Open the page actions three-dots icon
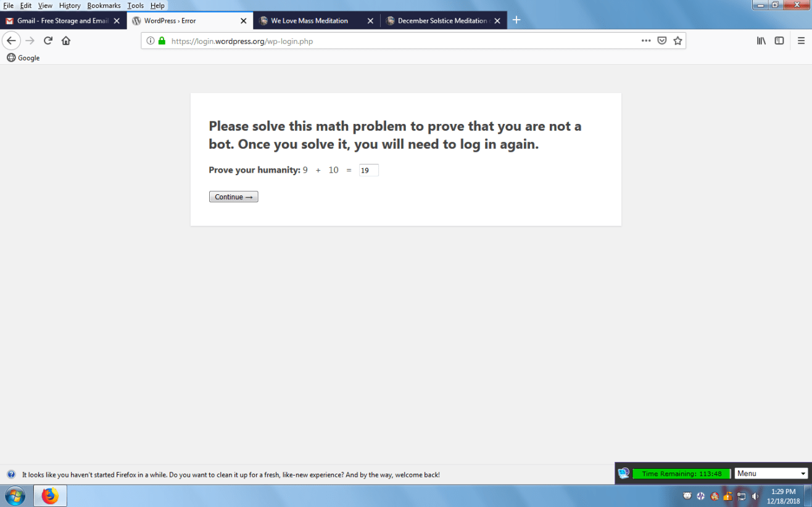Screen dimensions: 812x507 645,41
